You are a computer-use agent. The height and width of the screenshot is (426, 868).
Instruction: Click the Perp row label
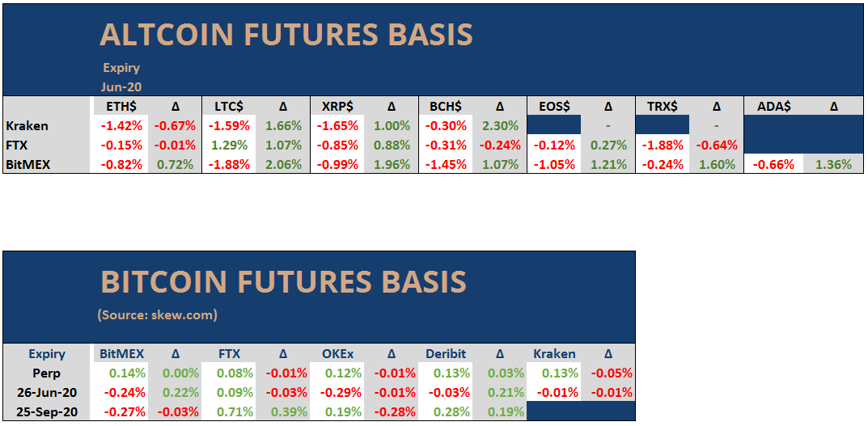47,373
